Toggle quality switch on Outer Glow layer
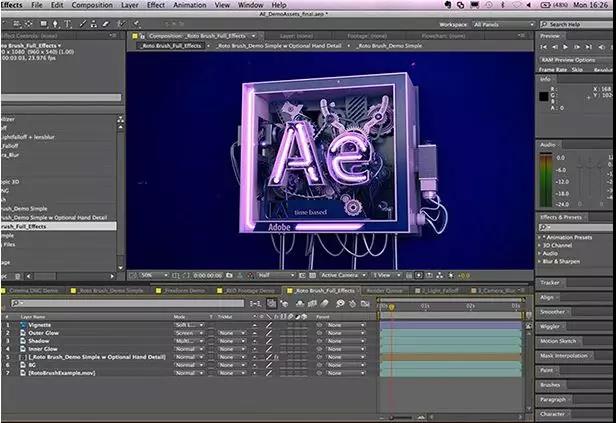Screen dimensions: 616x423 click(269, 333)
